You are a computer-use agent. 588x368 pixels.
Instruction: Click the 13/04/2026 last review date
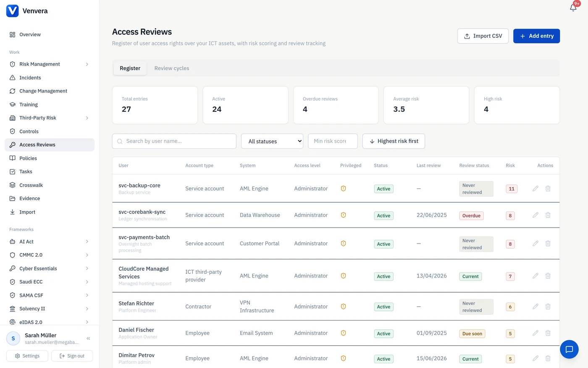coord(431,276)
